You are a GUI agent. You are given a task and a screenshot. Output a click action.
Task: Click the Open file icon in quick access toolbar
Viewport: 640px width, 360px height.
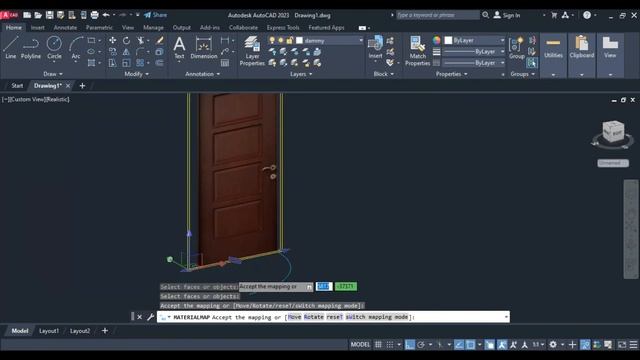click(38, 15)
